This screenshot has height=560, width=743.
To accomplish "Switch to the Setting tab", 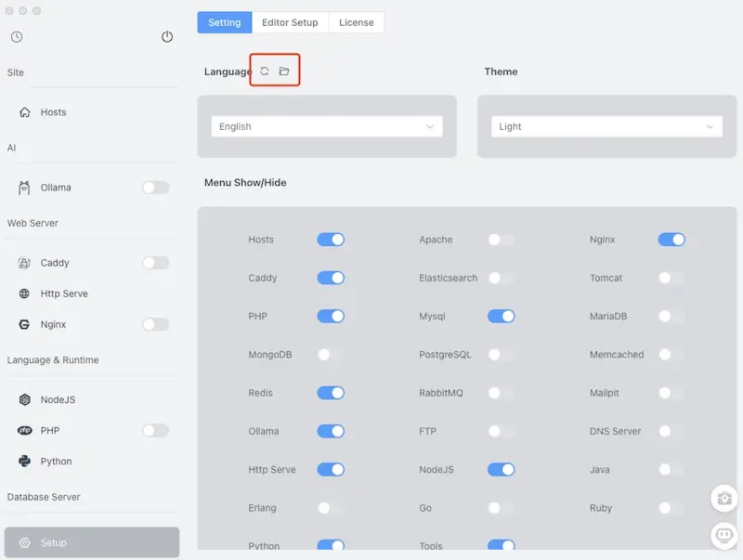I will (x=225, y=22).
